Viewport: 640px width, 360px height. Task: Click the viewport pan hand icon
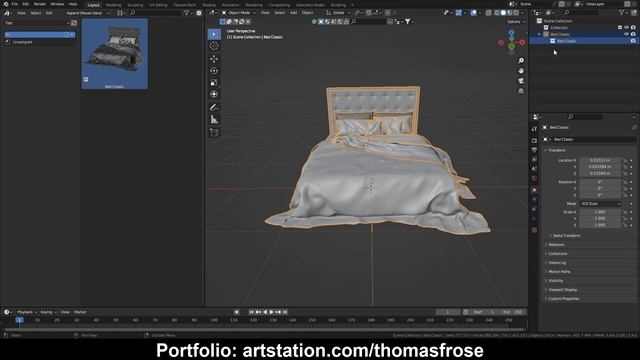coord(521,71)
